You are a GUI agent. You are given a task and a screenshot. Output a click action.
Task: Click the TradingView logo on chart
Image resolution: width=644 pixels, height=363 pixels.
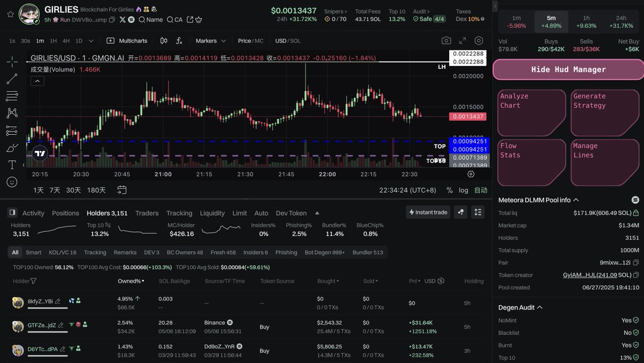point(40,154)
